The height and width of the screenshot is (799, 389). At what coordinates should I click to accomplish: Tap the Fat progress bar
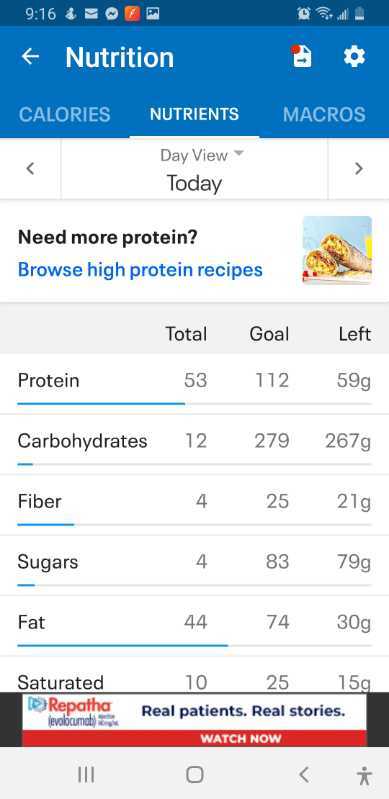point(194,645)
